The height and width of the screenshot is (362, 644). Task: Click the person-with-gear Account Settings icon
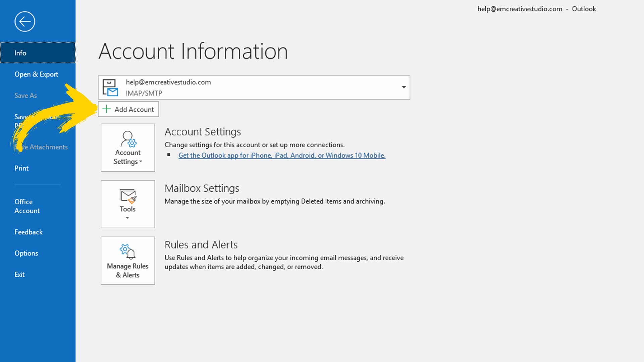point(128,139)
